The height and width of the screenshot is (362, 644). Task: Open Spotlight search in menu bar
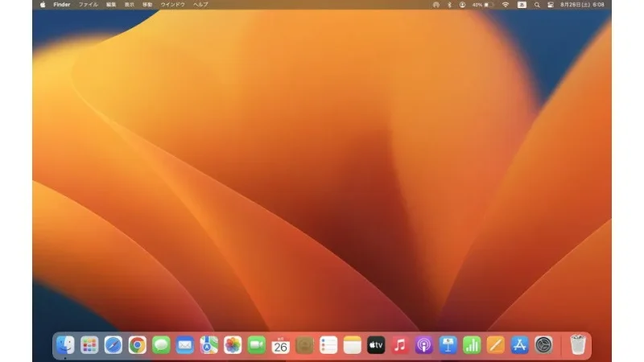[537, 4]
